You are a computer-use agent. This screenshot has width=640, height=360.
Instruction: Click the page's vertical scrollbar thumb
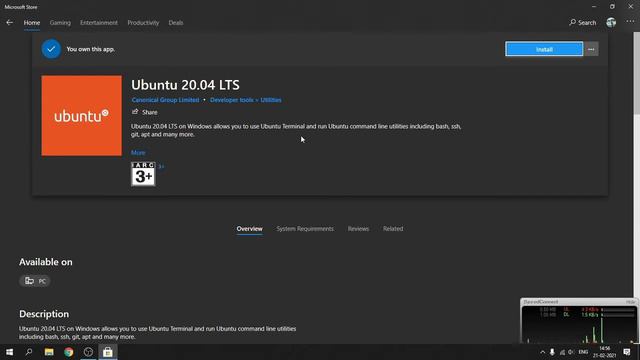(636, 73)
